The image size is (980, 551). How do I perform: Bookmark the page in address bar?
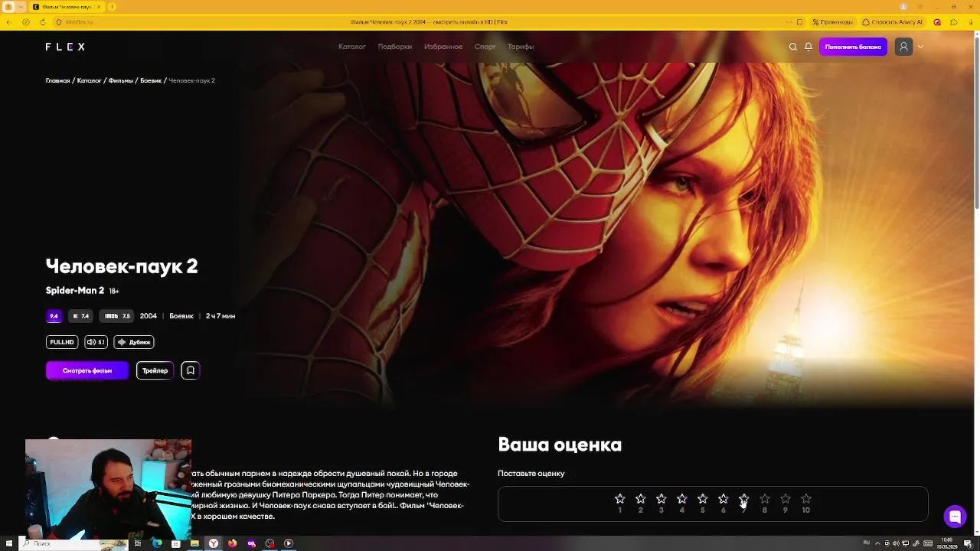click(x=799, y=22)
